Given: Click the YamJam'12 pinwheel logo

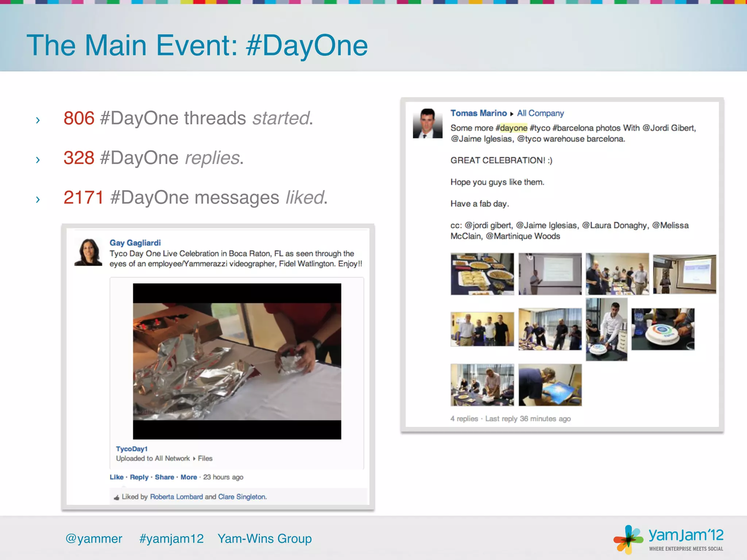Looking at the screenshot, I should [628, 539].
